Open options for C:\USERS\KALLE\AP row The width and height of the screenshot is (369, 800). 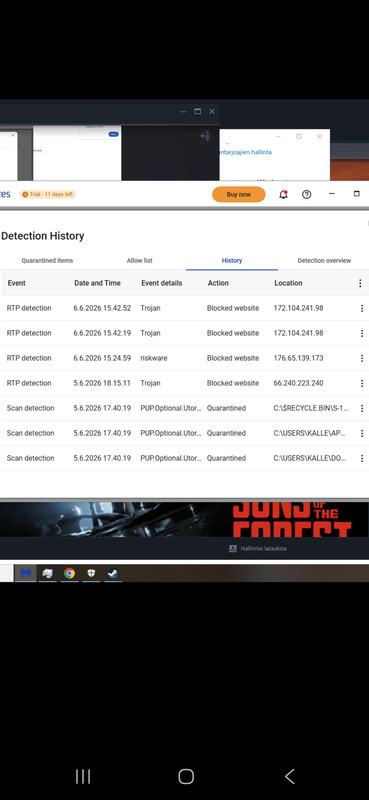(362, 433)
